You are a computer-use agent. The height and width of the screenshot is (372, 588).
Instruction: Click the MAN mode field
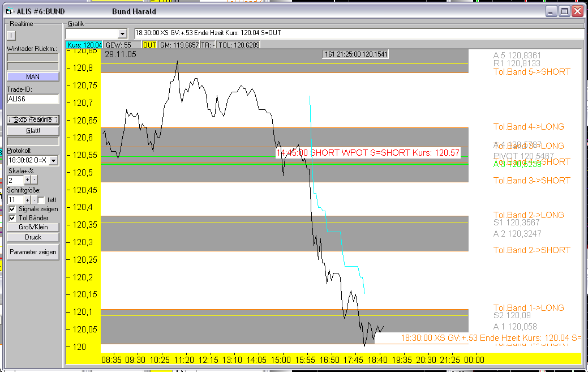point(33,77)
